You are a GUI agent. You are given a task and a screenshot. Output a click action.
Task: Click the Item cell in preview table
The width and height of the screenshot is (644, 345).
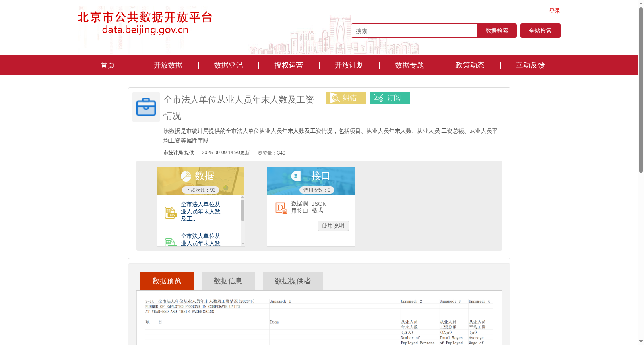274,322
